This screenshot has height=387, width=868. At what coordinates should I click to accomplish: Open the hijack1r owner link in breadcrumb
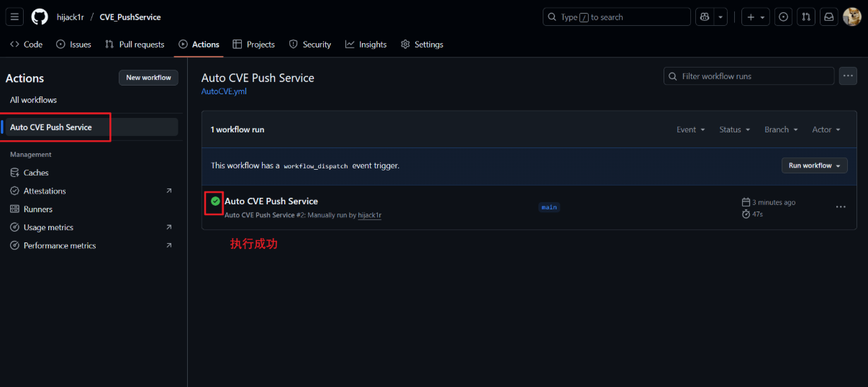click(x=71, y=17)
